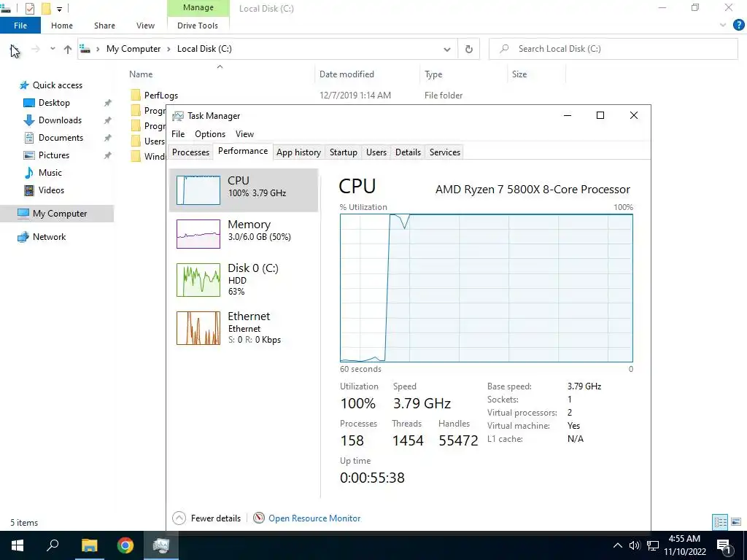Expand the address bar history dropdown

(x=447, y=49)
